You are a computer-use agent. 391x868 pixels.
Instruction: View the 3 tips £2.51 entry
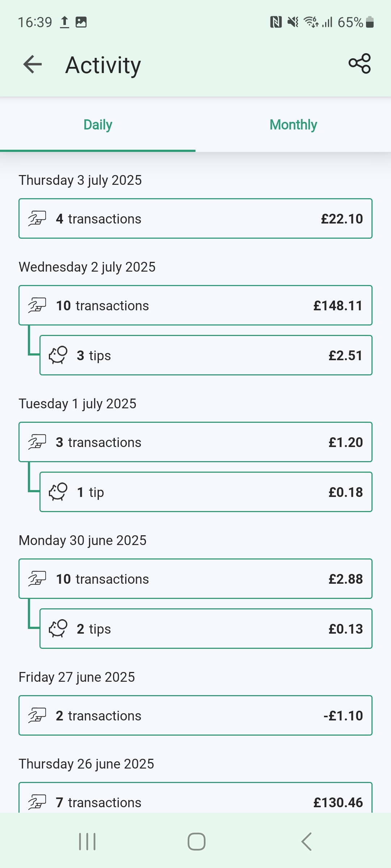(206, 355)
